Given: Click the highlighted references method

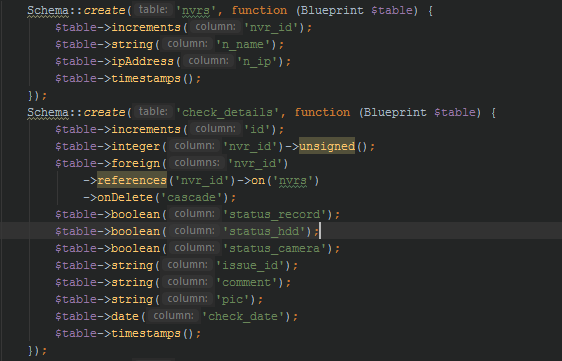Looking at the screenshot, I should point(132,180).
